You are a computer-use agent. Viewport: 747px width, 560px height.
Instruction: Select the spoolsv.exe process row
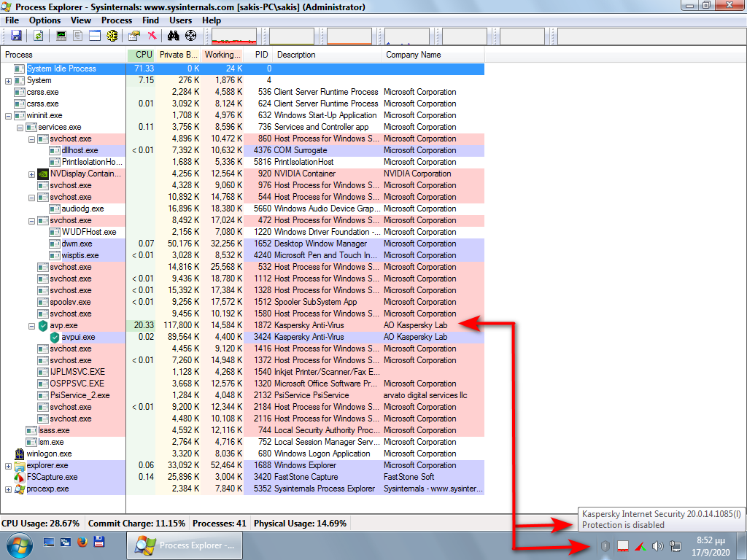click(x=242, y=303)
